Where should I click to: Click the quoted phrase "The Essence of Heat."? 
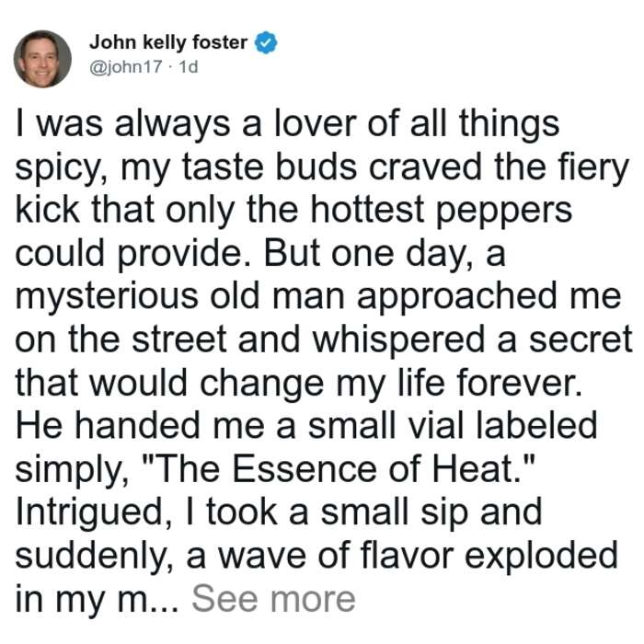[344, 469]
